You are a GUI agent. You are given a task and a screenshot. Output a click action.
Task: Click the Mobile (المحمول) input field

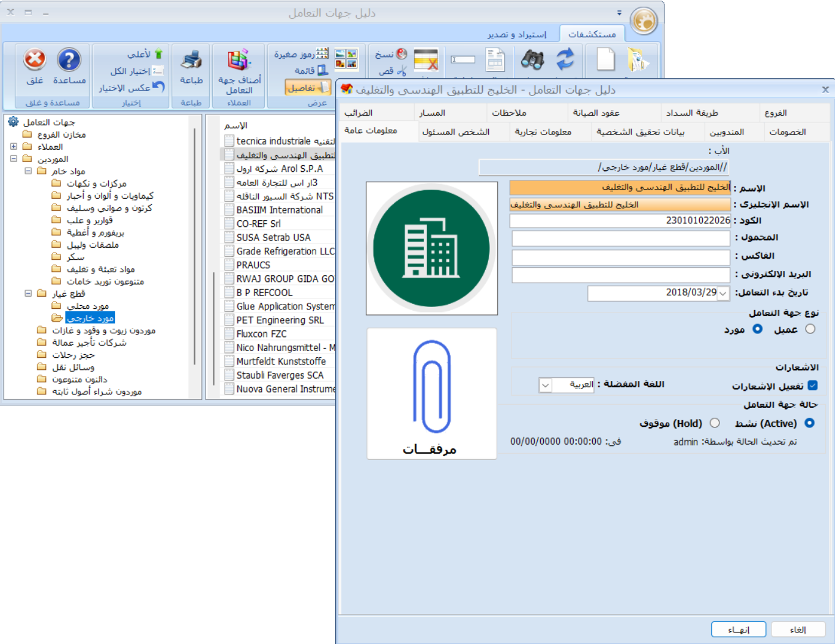621,238
